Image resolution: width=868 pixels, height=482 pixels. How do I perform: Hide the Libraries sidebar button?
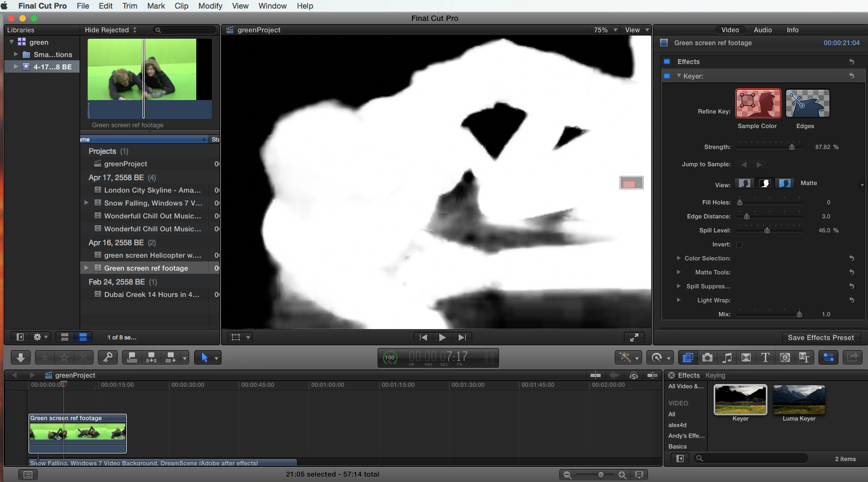coord(20,337)
